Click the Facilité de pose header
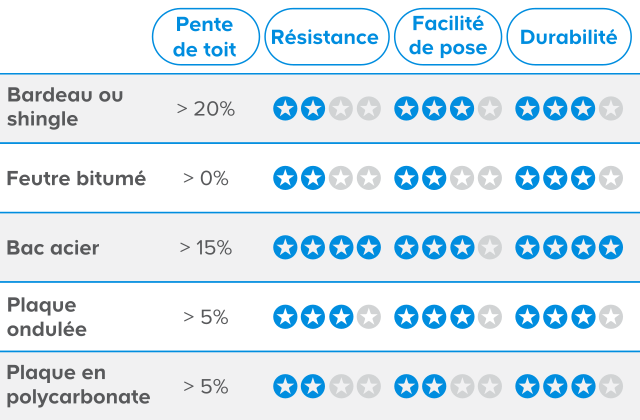640x420 pixels. pyautogui.click(x=448, y=37)
